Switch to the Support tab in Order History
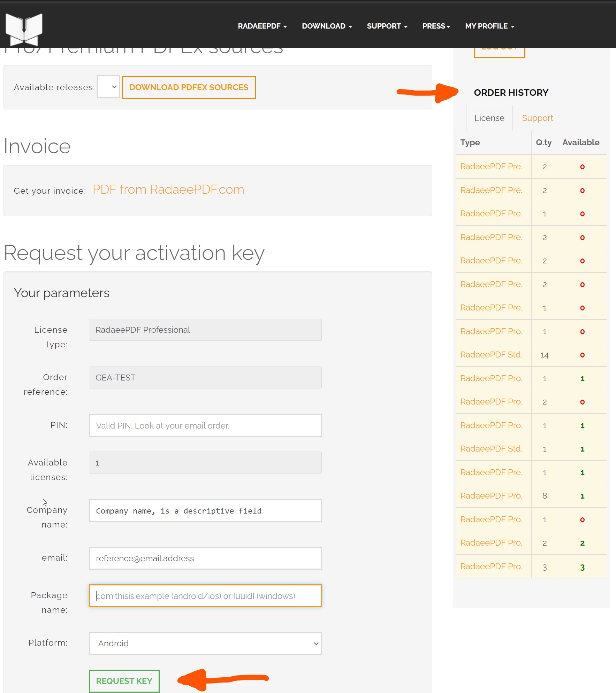The height and width of the screenshot is (693, 616). [x=537, y=118]
